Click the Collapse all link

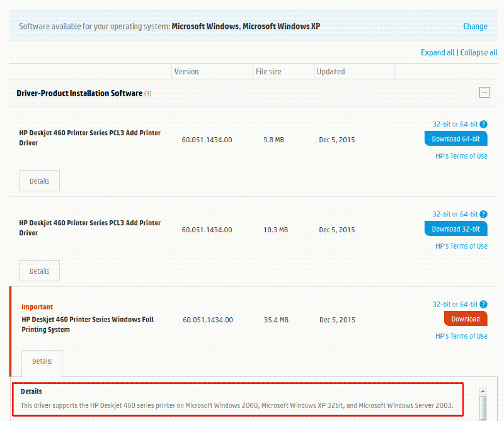click(479, 53)
